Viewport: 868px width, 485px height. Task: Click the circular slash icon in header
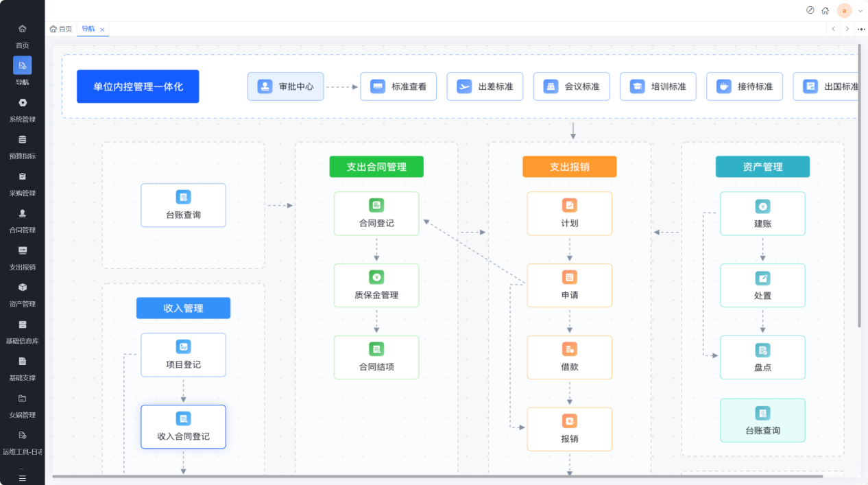pos(810,10)
